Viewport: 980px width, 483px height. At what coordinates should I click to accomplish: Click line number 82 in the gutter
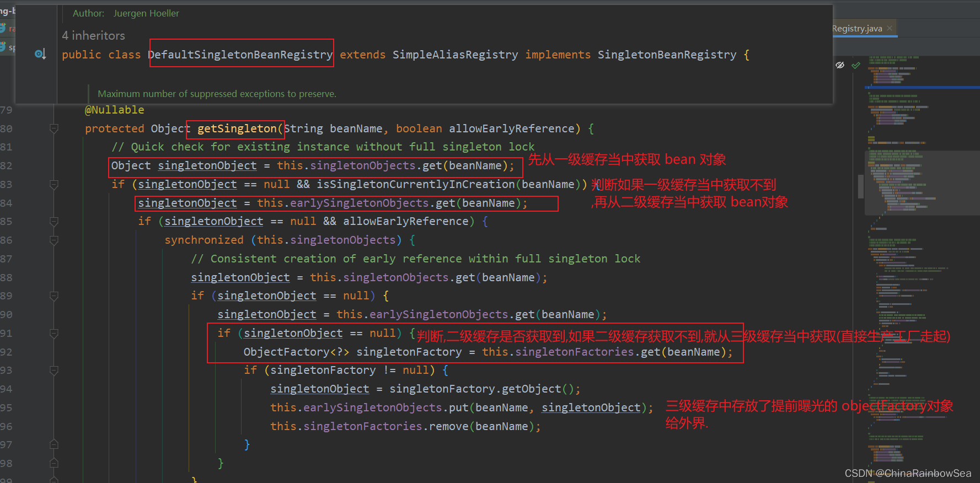pyautogui.click(x=6, y=165)
